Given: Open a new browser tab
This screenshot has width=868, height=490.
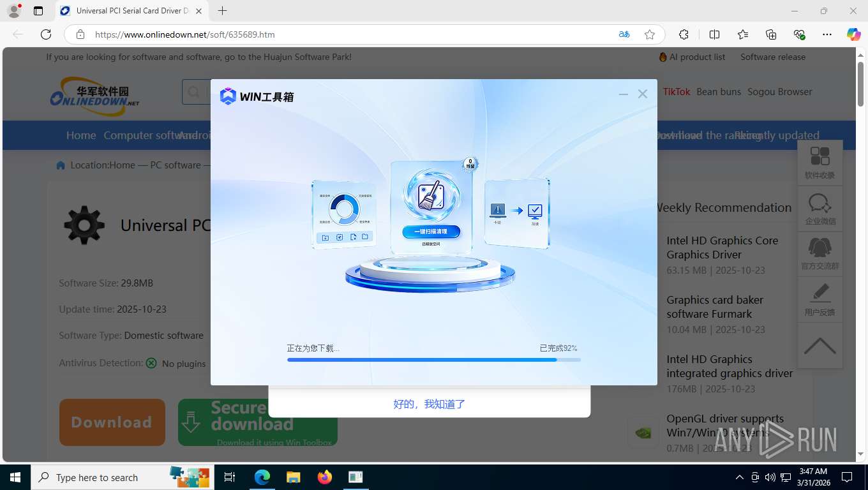Looking at the screenshot, I should (x=222, y=11).
